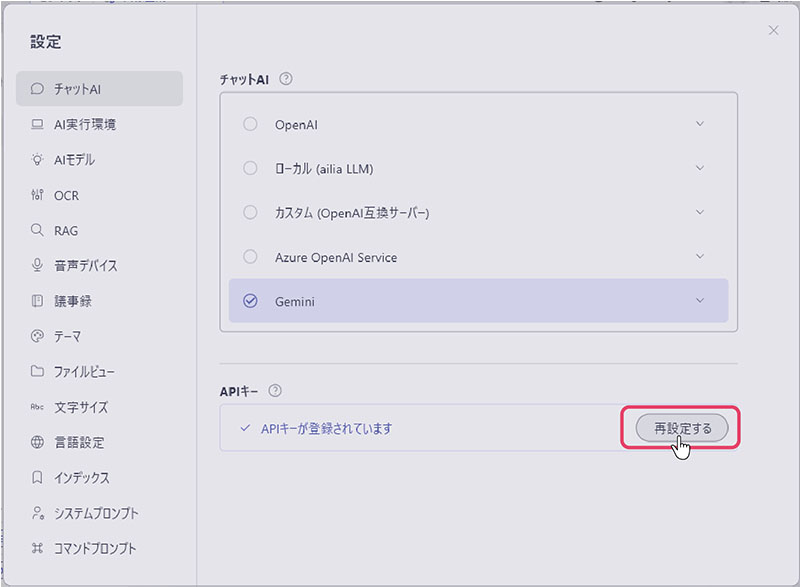Open the システムプロンプト settings section
Viewport: 800px width, 587px height.
coord(95,513)
